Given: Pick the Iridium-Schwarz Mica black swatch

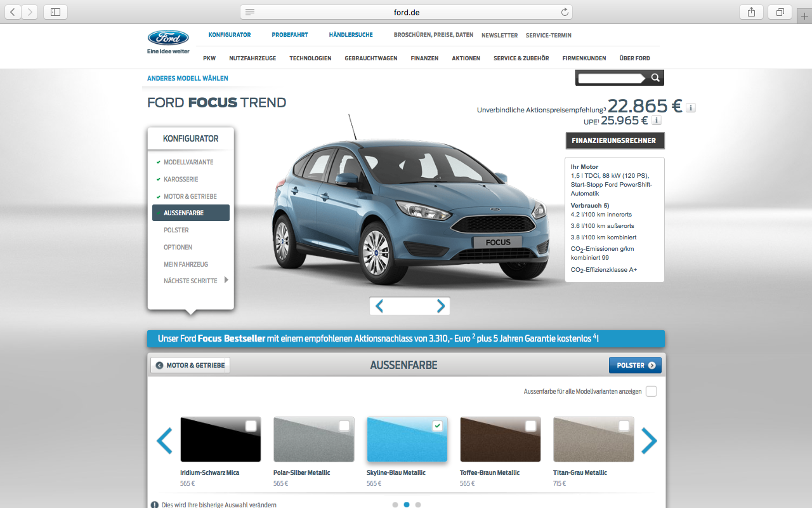Looking at the screenshot, I should coord(221,439).
